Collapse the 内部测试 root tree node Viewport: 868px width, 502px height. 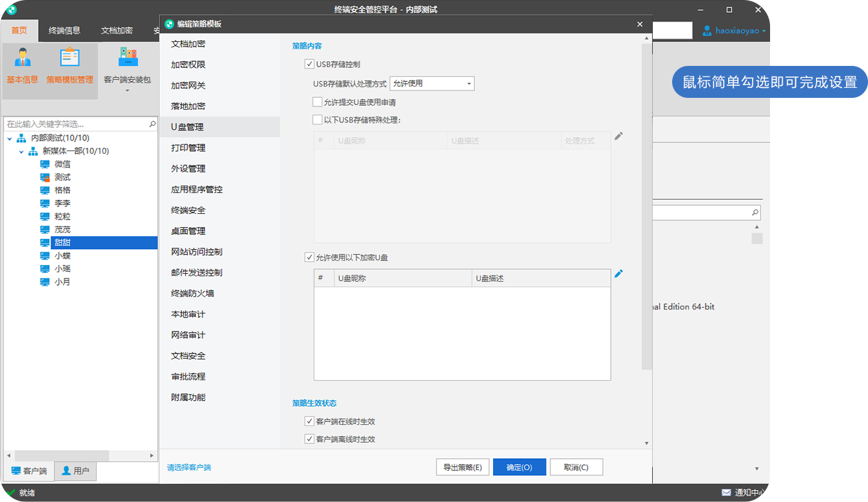pyautogui.click(x=9, y=138)
